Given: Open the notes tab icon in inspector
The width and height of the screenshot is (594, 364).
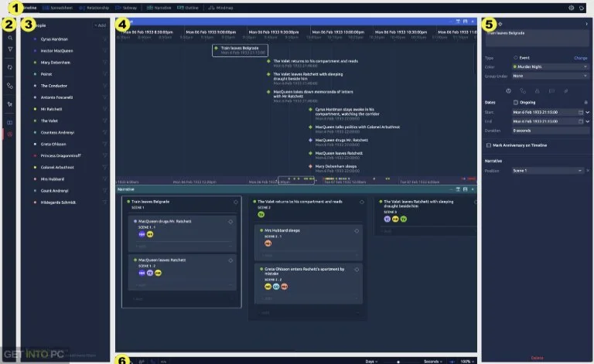Looking at the screenshot, I should coord(551,91).
